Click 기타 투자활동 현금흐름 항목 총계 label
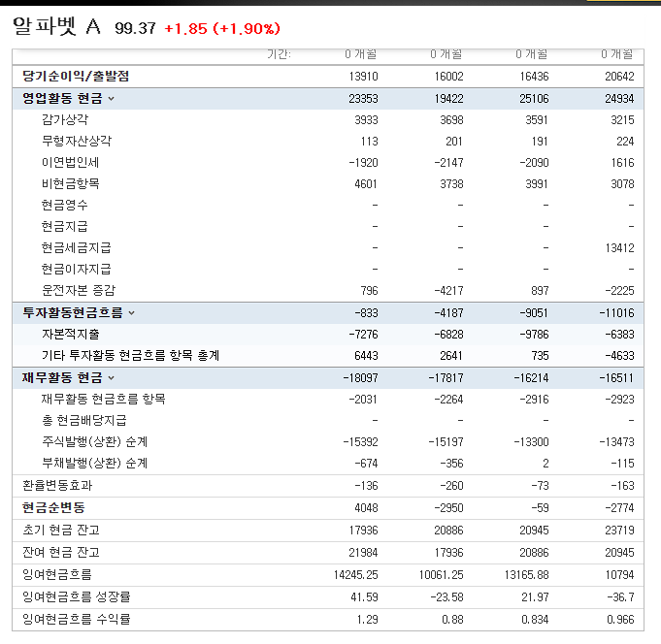Screen dimensions: 661x644 point(130,356)
